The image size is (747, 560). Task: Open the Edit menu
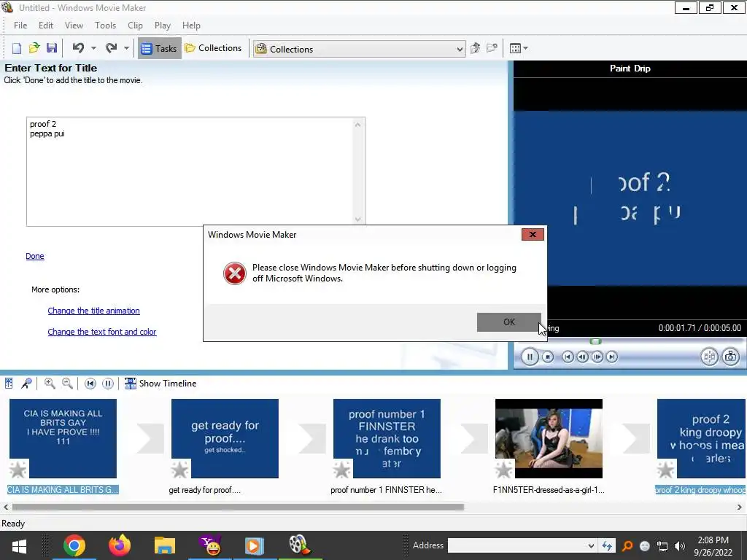(x=46, y=26)
